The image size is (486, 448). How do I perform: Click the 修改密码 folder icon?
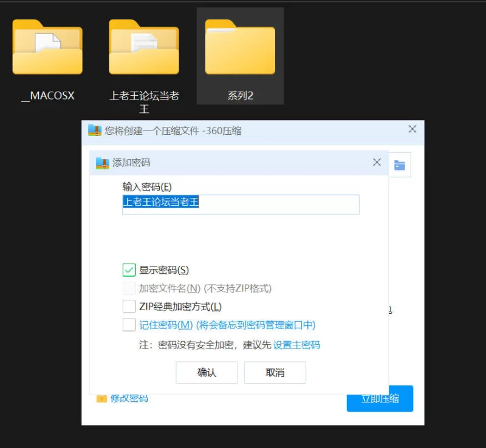[101, 398]
